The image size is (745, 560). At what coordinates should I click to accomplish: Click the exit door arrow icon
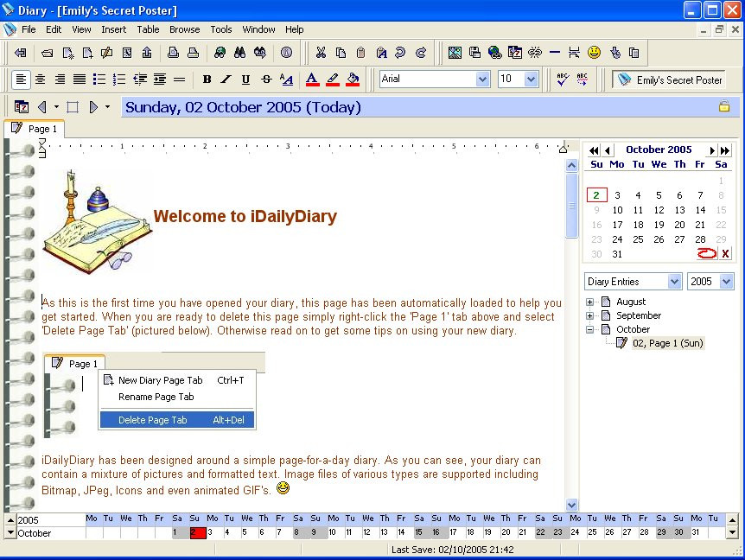click(x=21, y=53)
